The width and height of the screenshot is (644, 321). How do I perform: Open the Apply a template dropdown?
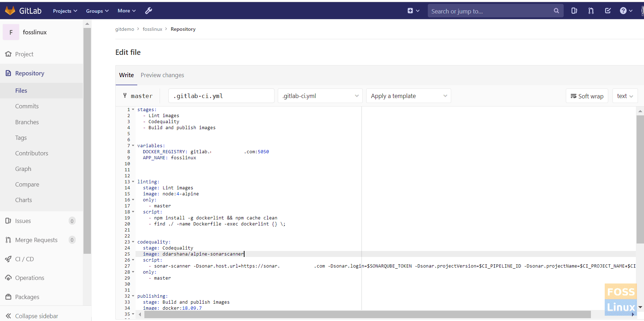click(x=408, y=96)
